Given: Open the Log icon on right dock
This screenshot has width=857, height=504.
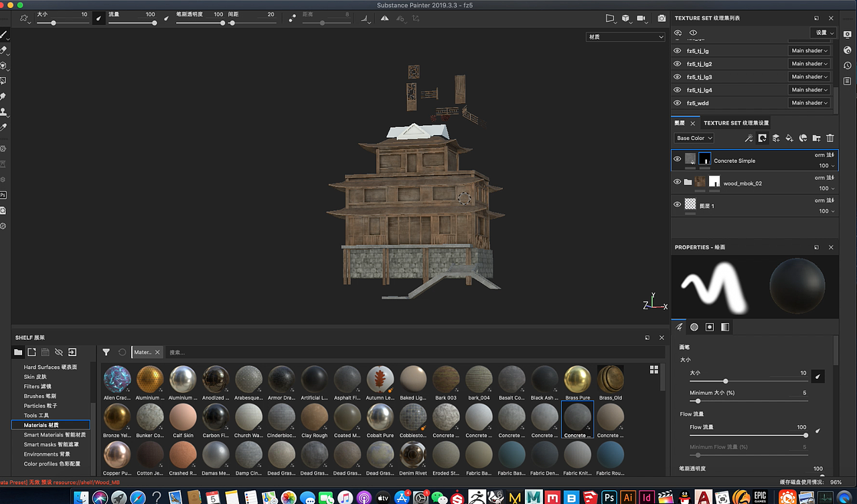Looking at the screenshot, I should [847, 81].
